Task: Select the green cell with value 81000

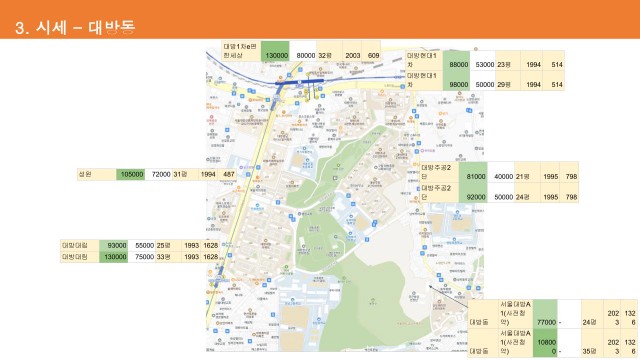Action: click(x=473, y=172)
